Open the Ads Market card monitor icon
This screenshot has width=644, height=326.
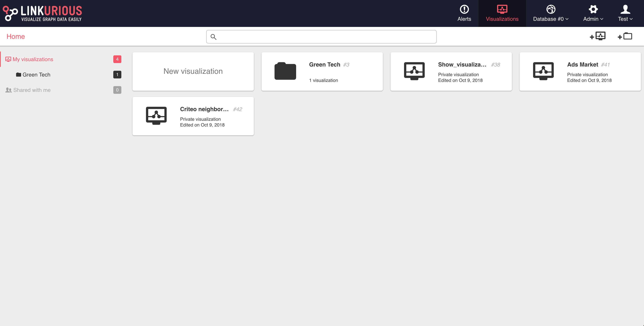tap(543, 71)
